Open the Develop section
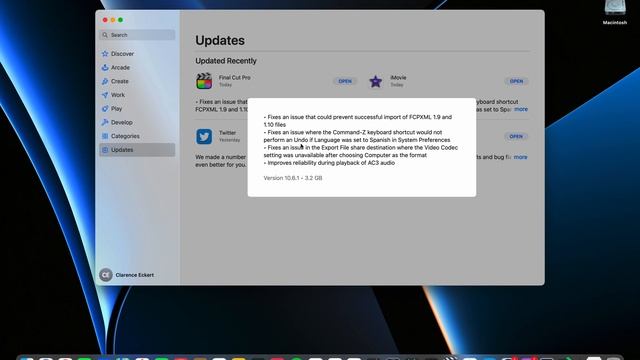The height and width of the screenshot is (360, 640). pos(137,122)
